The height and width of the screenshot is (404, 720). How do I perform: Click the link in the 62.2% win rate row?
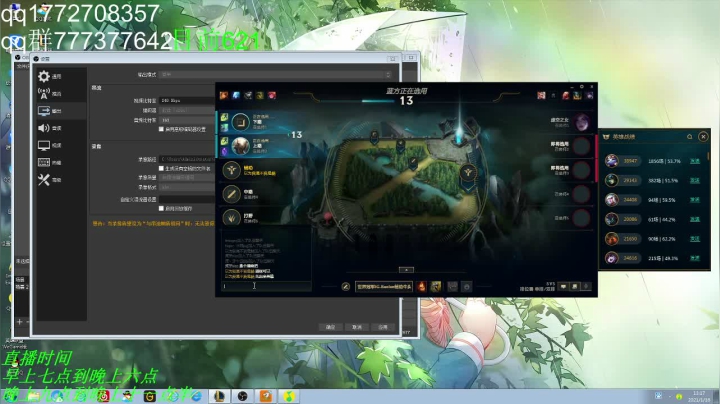point(695,239)
